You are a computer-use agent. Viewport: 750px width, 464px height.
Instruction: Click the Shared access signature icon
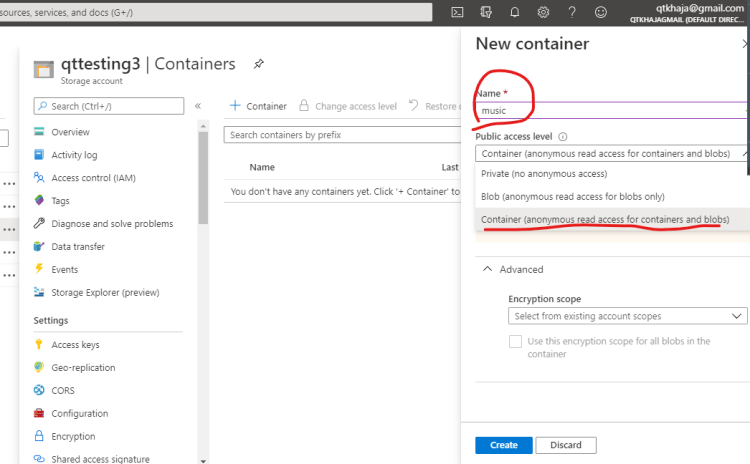(39, 458)
